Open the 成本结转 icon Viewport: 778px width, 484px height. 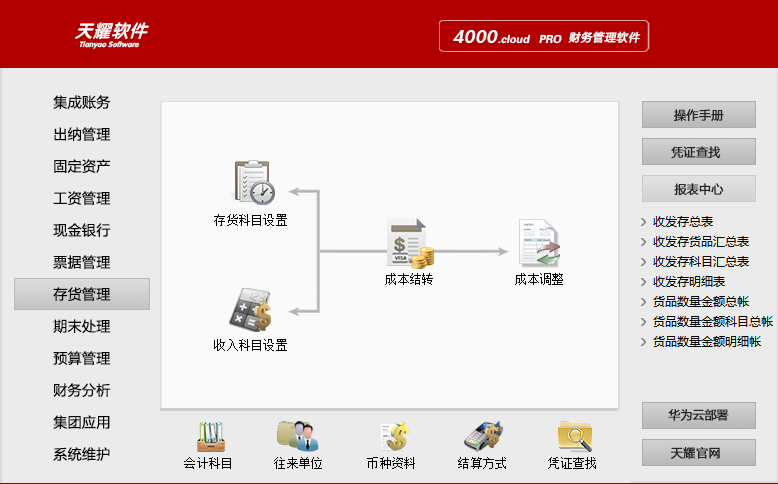(409, 243)
